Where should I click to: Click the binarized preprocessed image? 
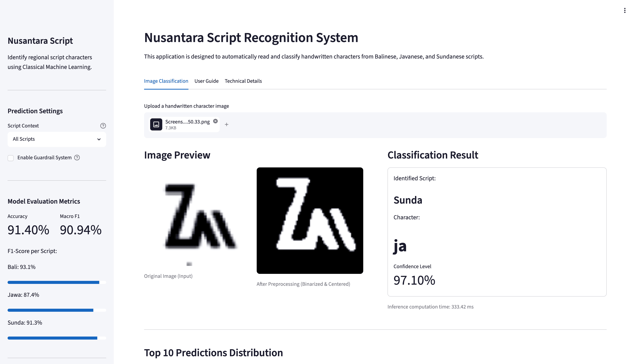coord(310,220)
